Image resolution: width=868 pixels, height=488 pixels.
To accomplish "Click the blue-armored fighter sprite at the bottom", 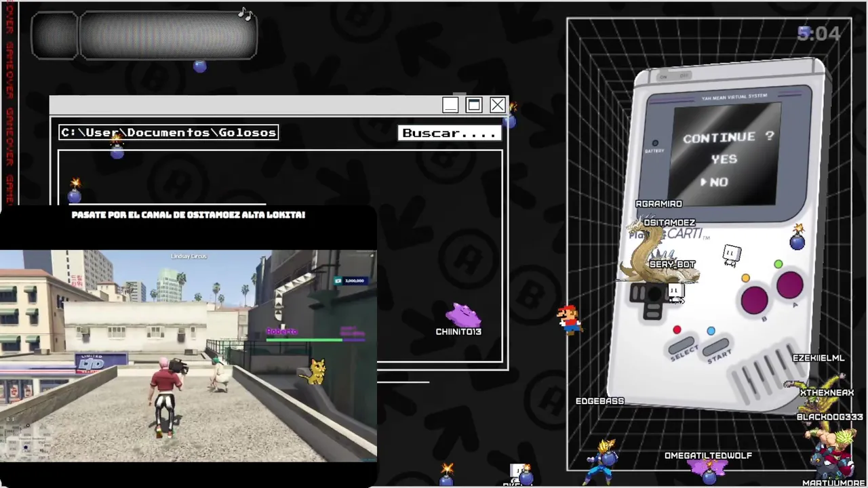I will click(x=603, y=461).
